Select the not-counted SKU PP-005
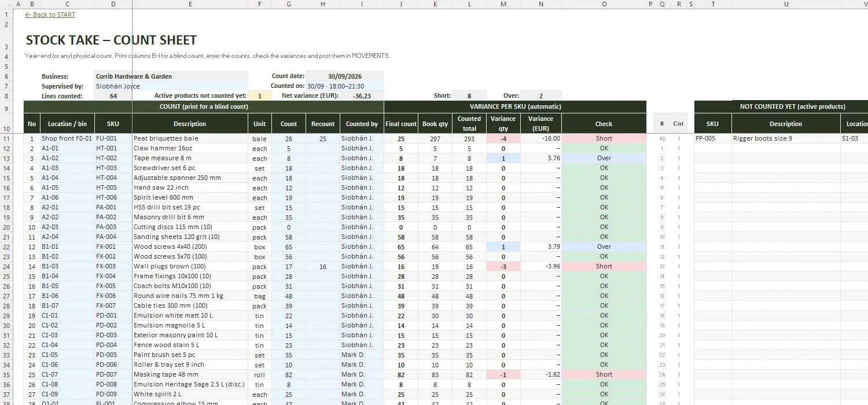 (713, 139)
